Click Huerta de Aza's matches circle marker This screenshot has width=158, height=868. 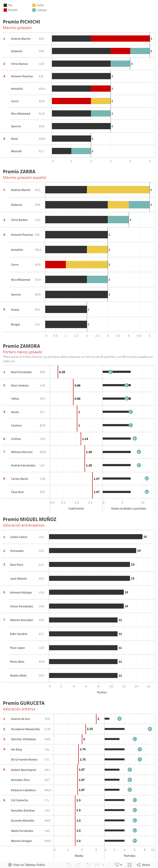click(119, 719)
